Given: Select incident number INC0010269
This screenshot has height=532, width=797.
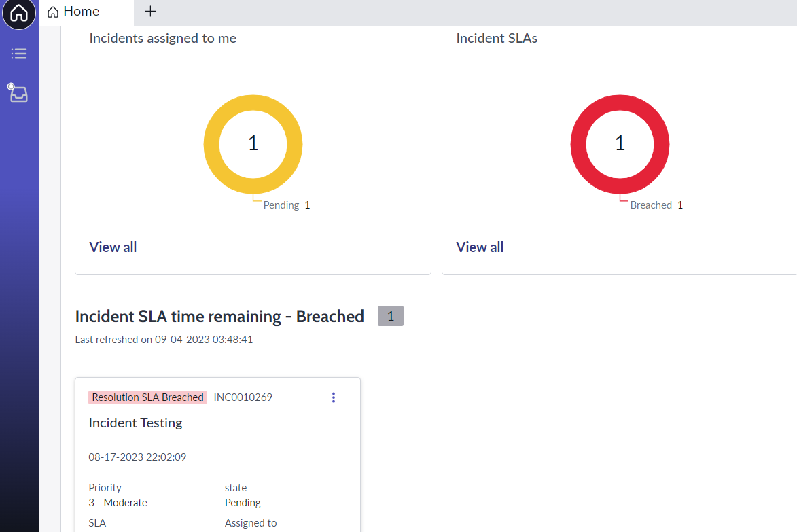Looking at the screenshot, I should click(x=243, y=397).
